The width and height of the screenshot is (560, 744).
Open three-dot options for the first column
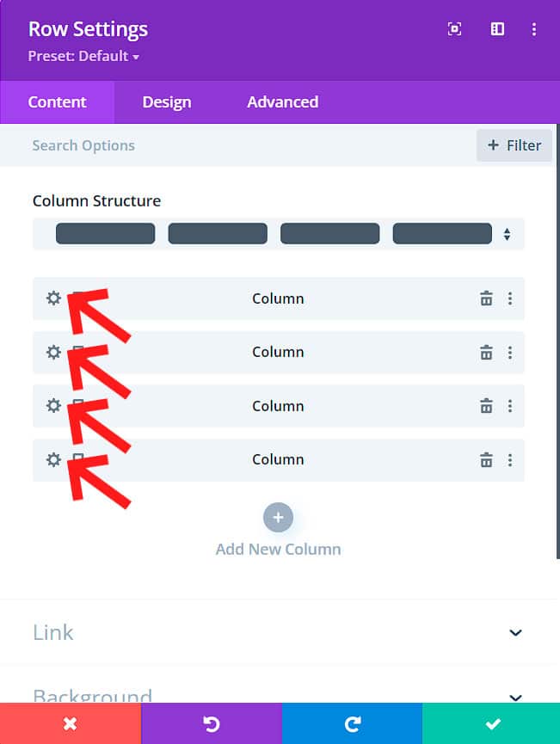[x=510, y=298]
